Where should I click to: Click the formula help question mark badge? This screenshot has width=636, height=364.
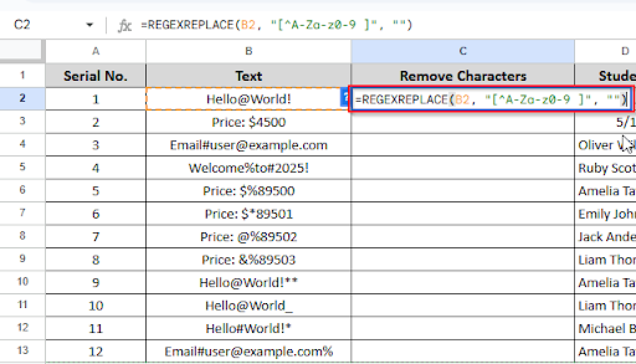(344, 98)
